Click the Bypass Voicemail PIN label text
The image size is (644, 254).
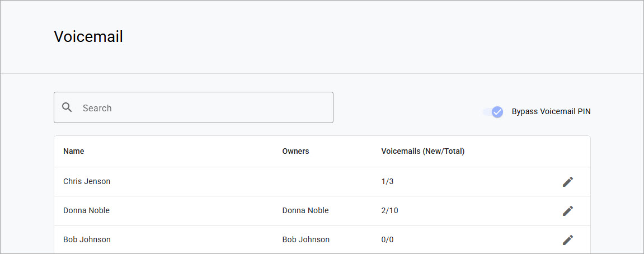pos(551,112)
